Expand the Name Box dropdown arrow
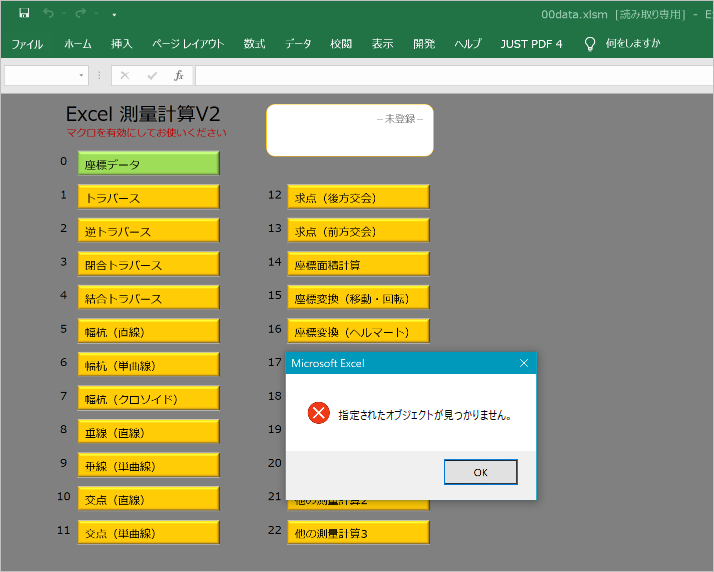Viewport: 714px width, 572px height. (82, 76)
